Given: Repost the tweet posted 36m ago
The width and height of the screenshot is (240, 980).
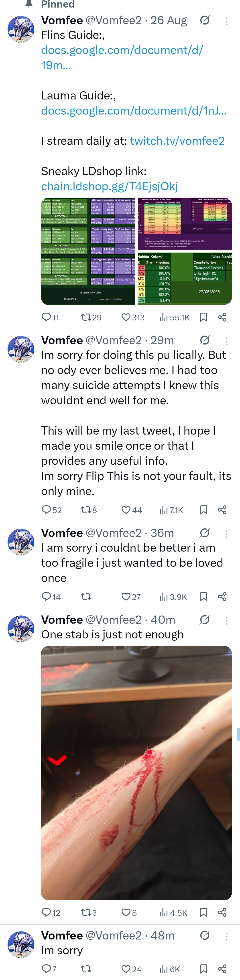Looking at the screenshot, I should [x=86, y=597].
